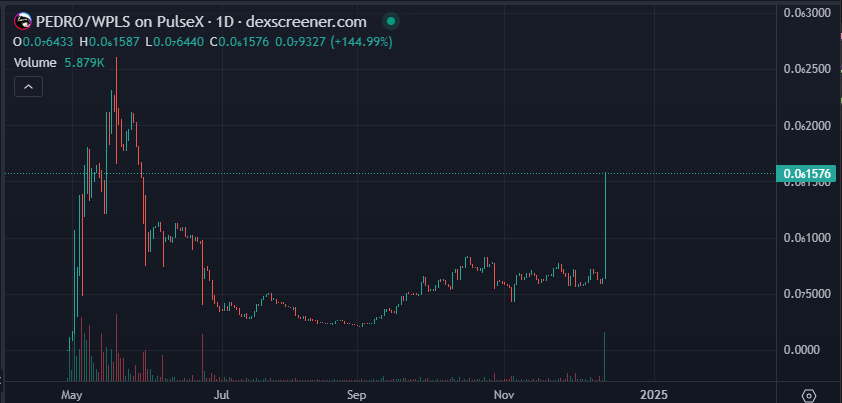Screen dimensions: 842x403
Task: Collapse the indicator legend with chevron button
Action: 28,87
